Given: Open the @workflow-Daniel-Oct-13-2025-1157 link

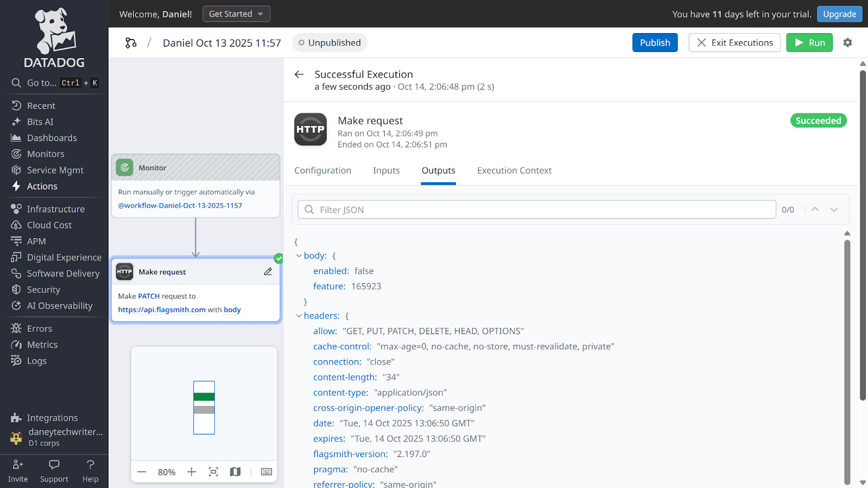Looking at the screenshot, I should click(180, 206).
